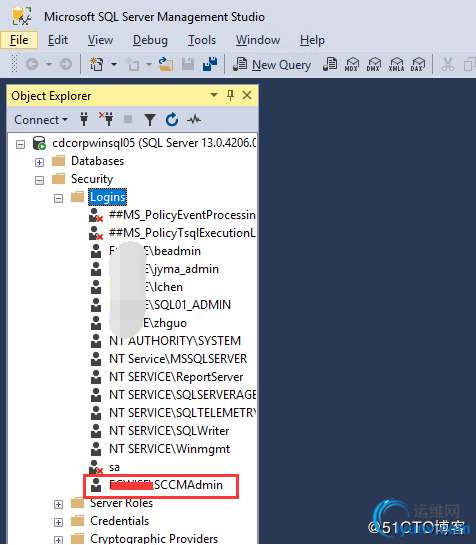Expand the Cryptographic Providers folder
This screenshot has width=476, height=545.
coord(58,539)
